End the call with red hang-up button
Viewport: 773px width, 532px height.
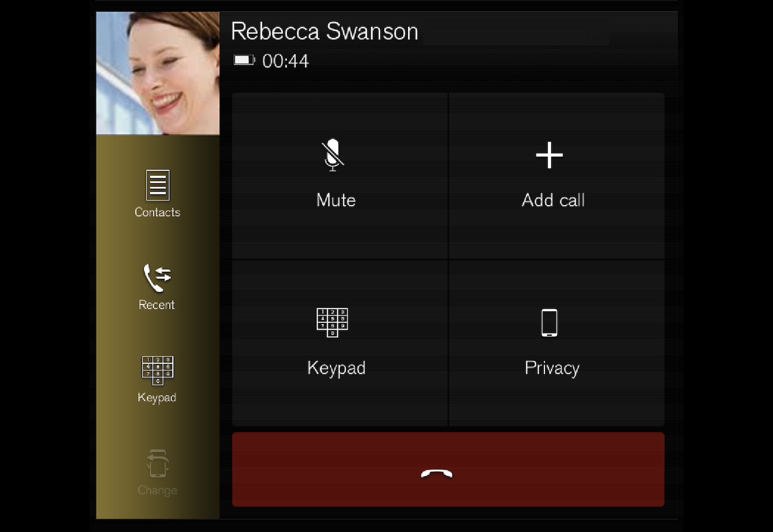(448, 469)
